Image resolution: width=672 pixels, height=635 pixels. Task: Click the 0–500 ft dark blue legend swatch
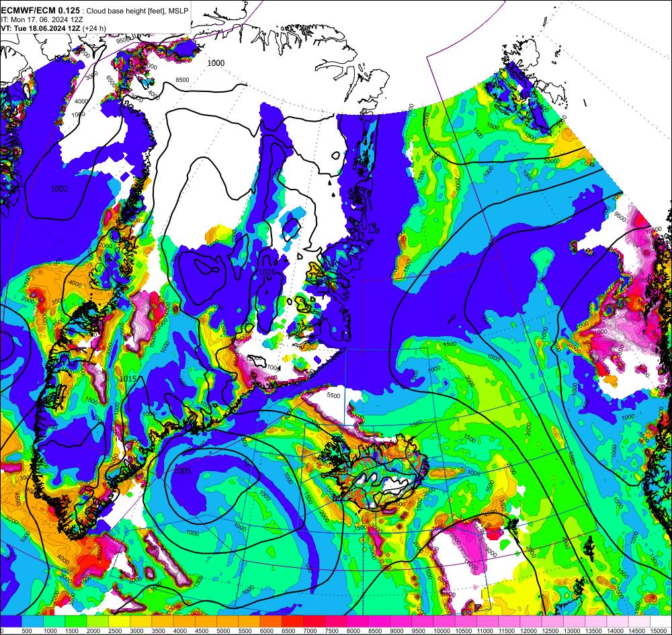tap(11, 622)
